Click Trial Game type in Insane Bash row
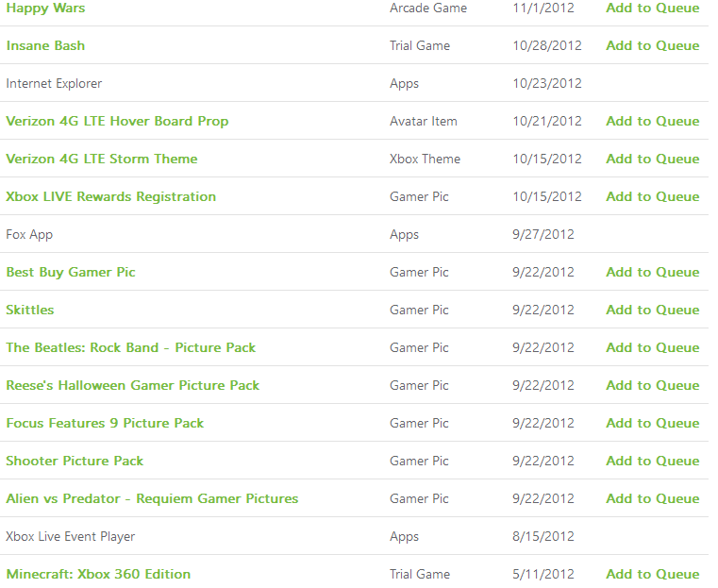 420,46
